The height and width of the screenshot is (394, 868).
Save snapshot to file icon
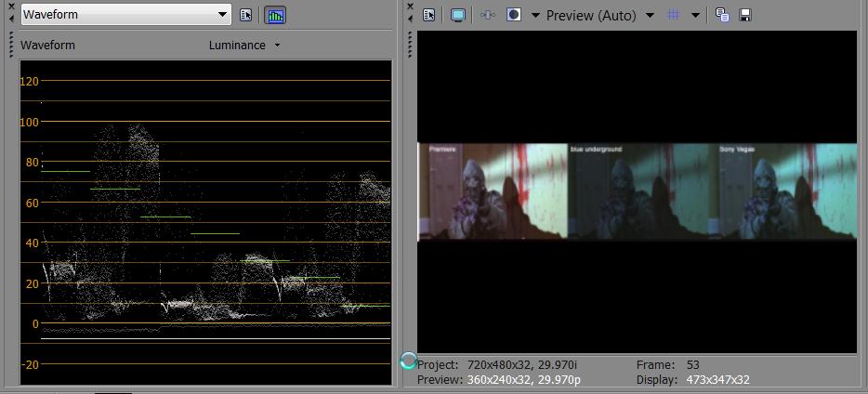tap(745, 16)
